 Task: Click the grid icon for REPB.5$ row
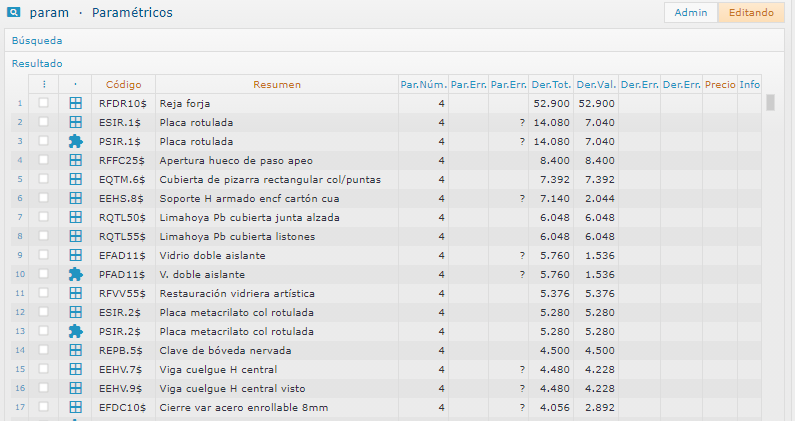pyautogui.click(x=75, y=350)
